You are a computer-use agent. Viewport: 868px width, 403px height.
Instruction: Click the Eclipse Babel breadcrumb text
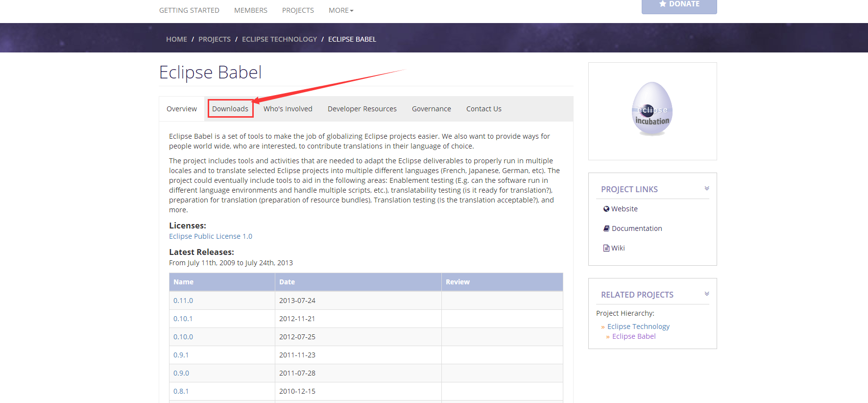coord(352,39)
